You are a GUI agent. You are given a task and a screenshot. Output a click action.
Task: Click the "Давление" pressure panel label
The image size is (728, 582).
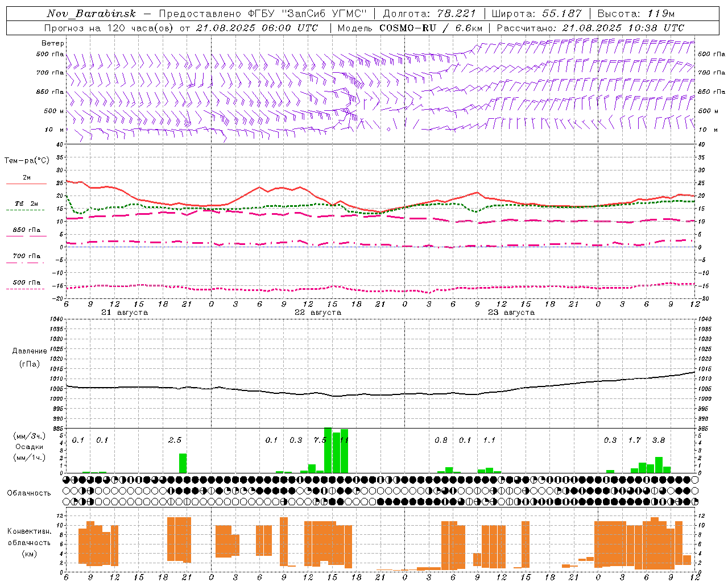[x=30, y=351]
